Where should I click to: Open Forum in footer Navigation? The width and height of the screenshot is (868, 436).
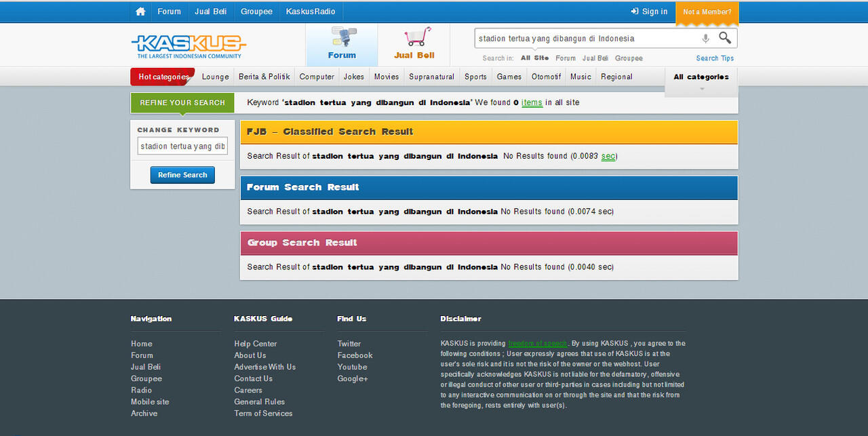tap(142, 355)
